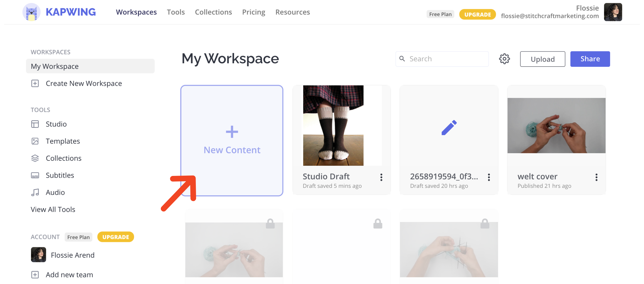Click the header UPGRADE button
Image resolution: width=644 pixels, height=284 pixels.
pyautogui.click(x=477, y=14)
